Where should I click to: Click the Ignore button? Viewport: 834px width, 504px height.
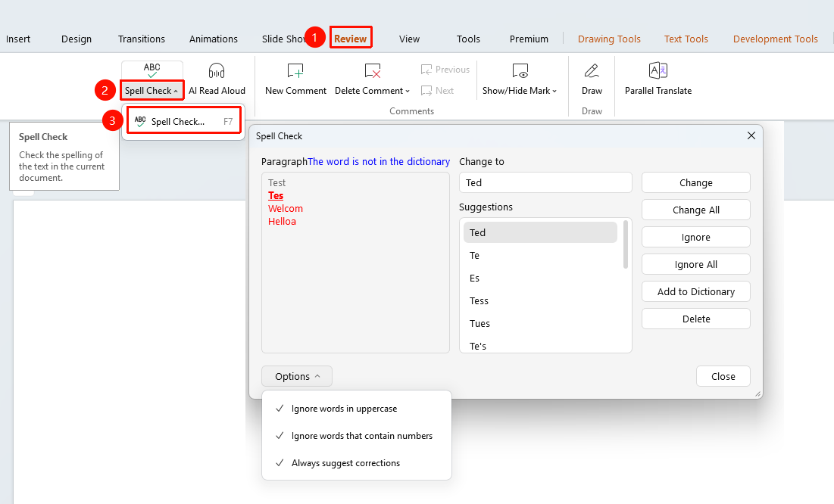coord(695,237)
